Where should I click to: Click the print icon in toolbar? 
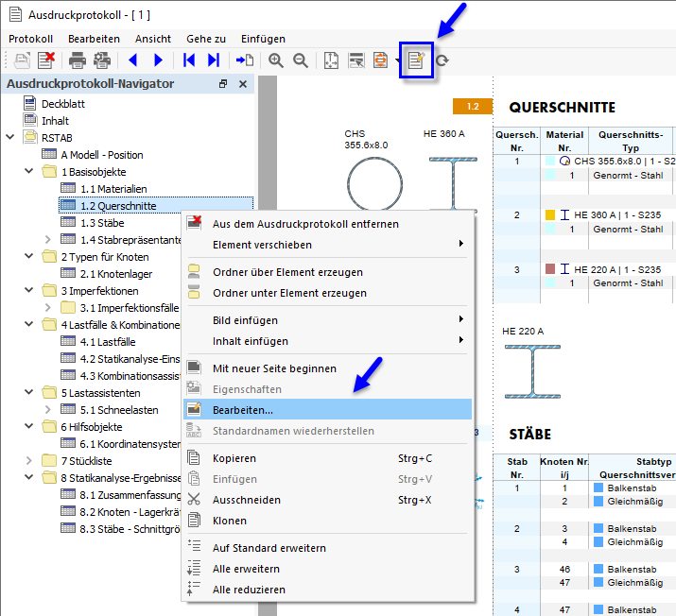click(x=78, y=60)
